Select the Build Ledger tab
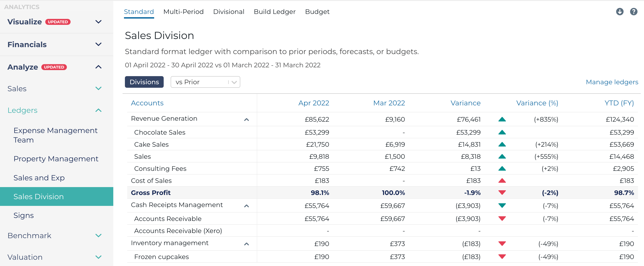The image size is (644, 266). point(274,12)
